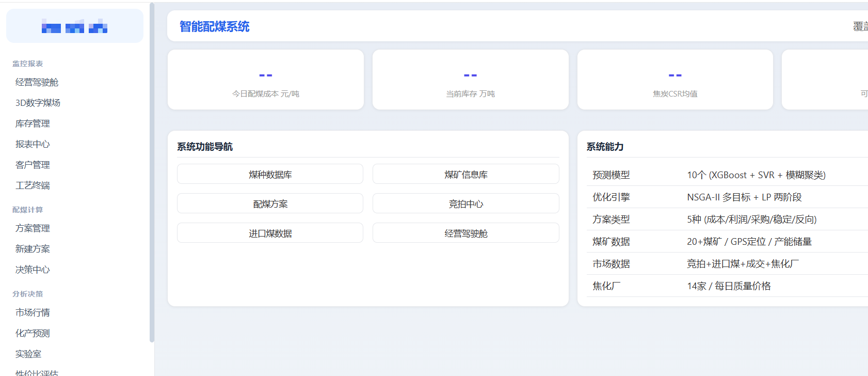The image size is (868, 376).
Task: Open the 煤矿信息库 navigation button
Action: [466, 174]
